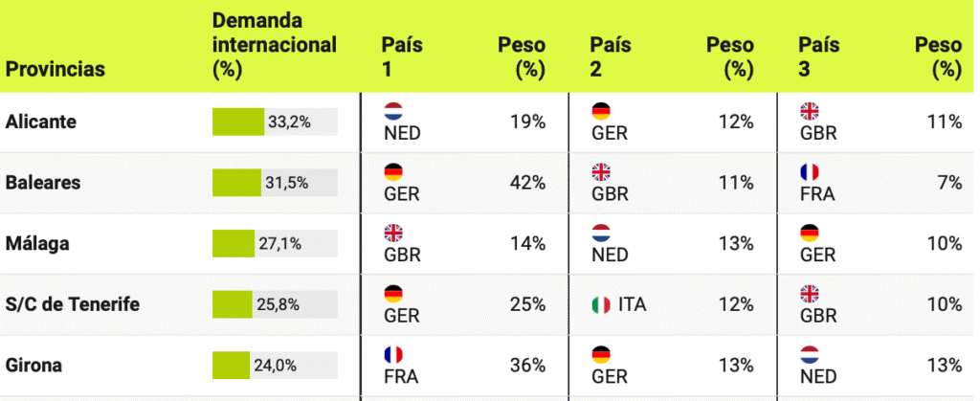Click the UK flag in Málaga País 1
Viewport: 980px width, 401px height.
click(393, 233)
